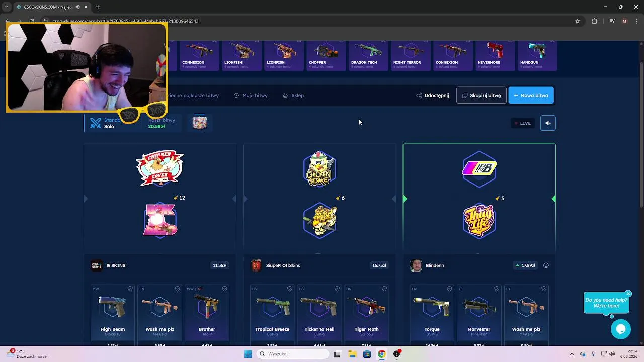The height and width of the screenshot is (362, 644).
Task: Mute the battle sound with speaker button
Action: point(548,123)
